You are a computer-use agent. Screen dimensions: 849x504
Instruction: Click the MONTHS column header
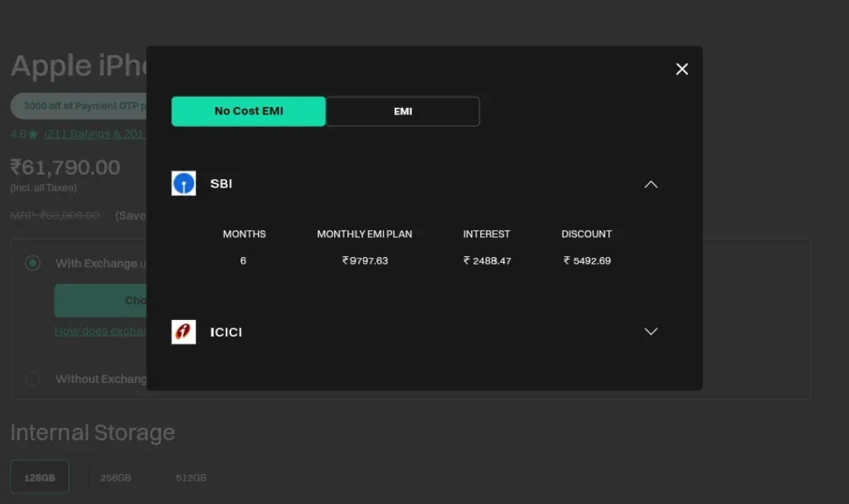(245, 234)
